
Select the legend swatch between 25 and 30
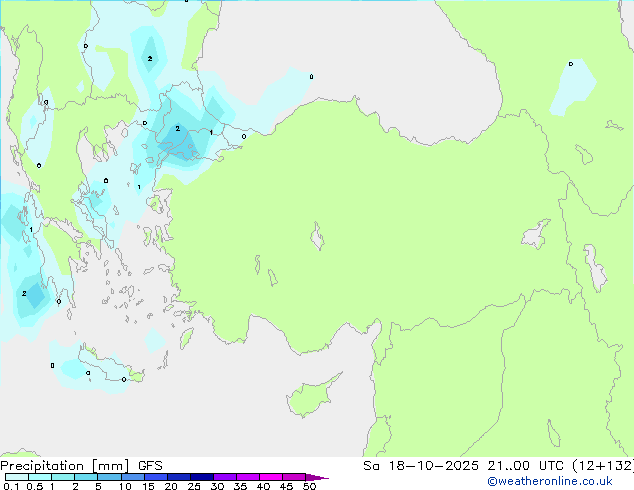(201, 477)
